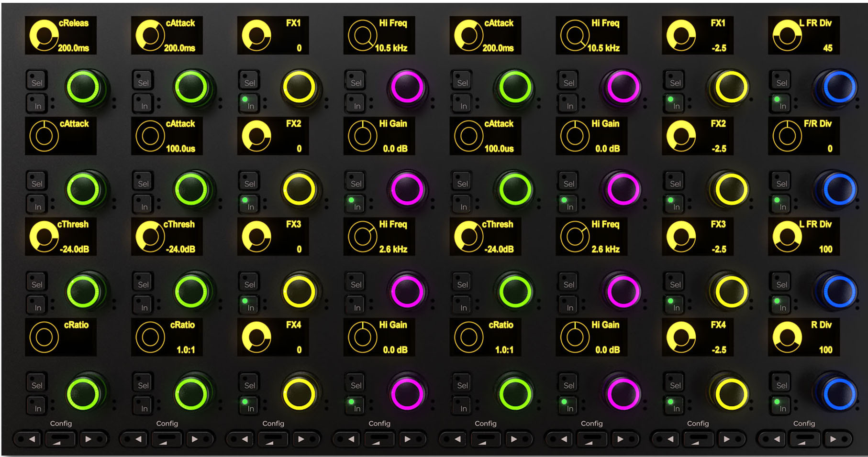
Task: Click the yellow knob below the FX4 0 display
Action: [x=300, y=395]
